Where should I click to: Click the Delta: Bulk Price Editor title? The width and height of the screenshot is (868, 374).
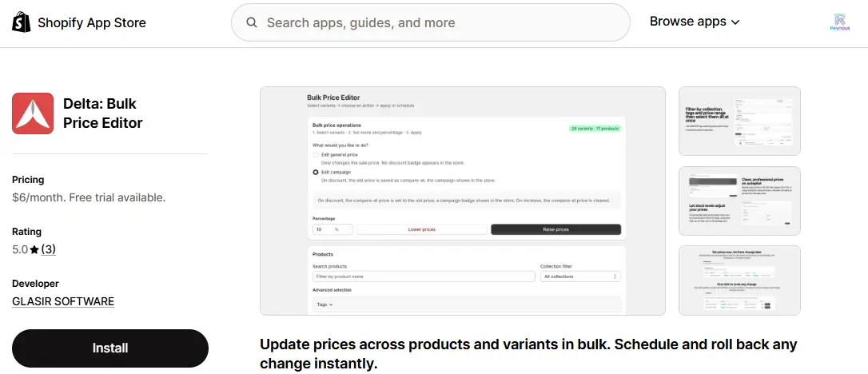click(x=103, y=113)
